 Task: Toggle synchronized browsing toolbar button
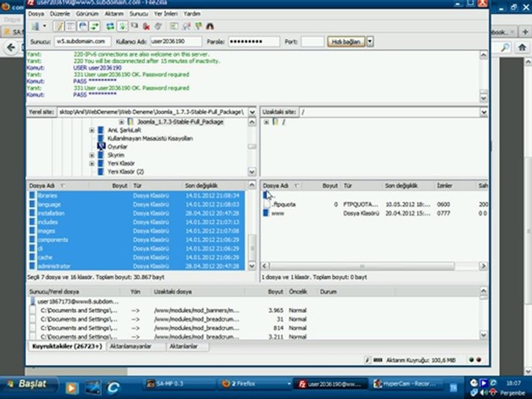(198, 26)
